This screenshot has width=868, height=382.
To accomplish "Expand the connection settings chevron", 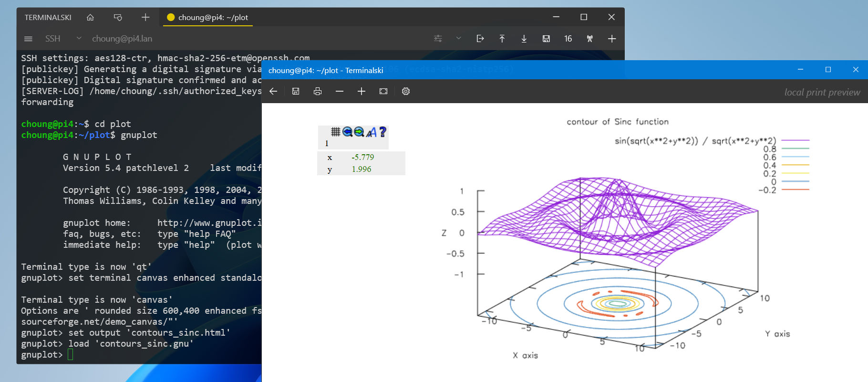I will pos(458,39).
